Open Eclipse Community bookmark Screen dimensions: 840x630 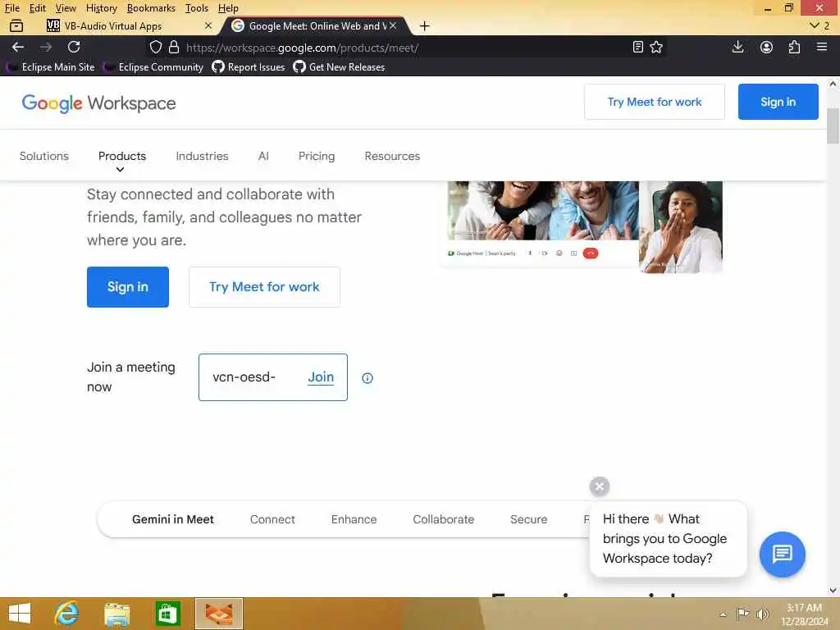pos(153,67)
